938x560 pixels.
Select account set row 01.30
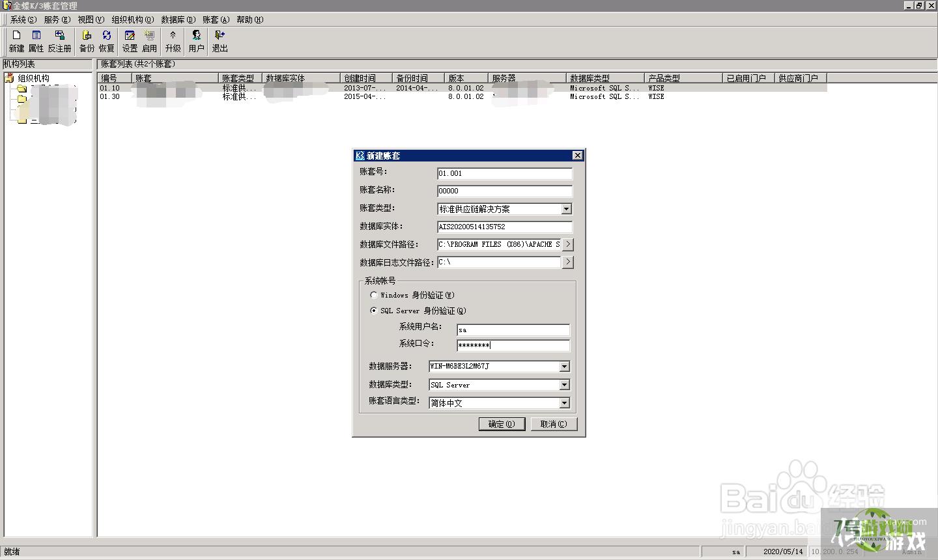pos(462,96)
